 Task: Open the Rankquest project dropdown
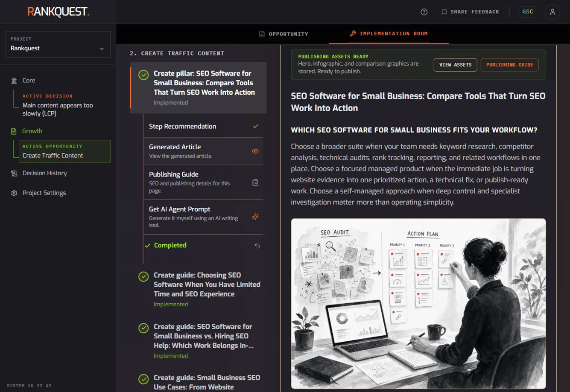58,44
